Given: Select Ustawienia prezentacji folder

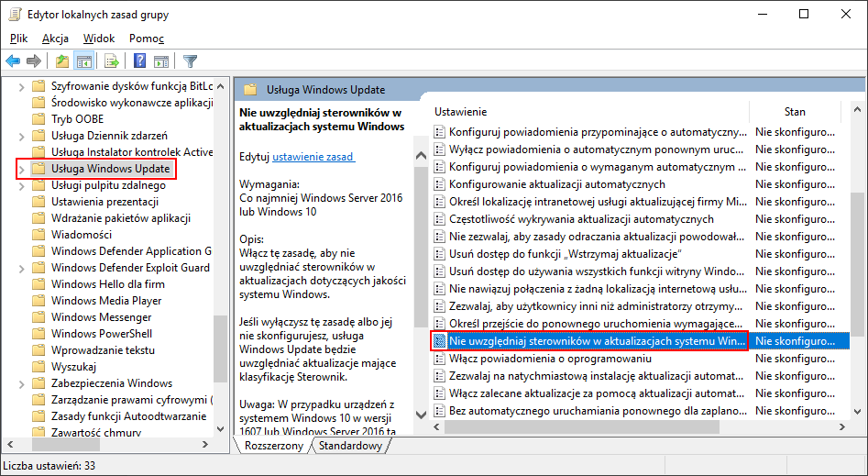Looking at the screenshot, I should [105, 202].
